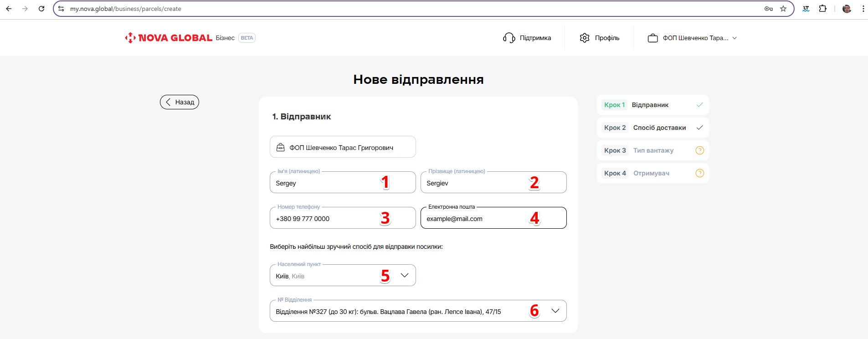Click the briefcase icon in the header
This screenshot has height=339, width=868.
pos(652,38)
